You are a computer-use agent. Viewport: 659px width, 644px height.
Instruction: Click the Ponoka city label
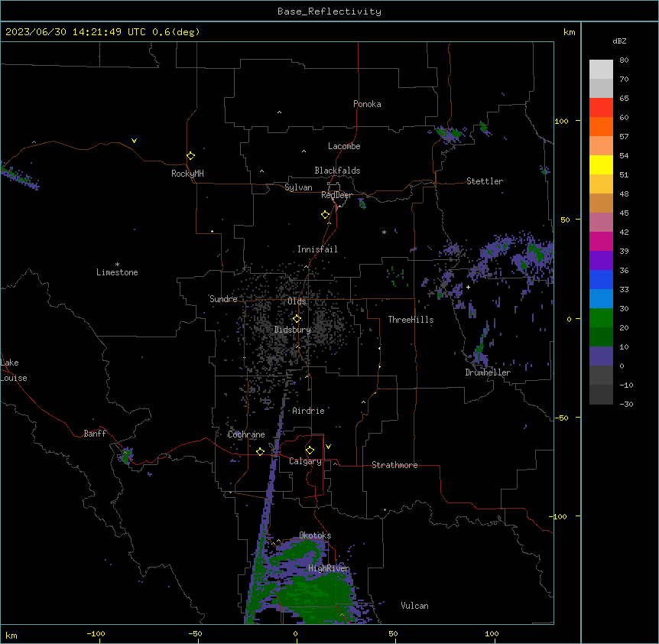(x=367, y=104)
